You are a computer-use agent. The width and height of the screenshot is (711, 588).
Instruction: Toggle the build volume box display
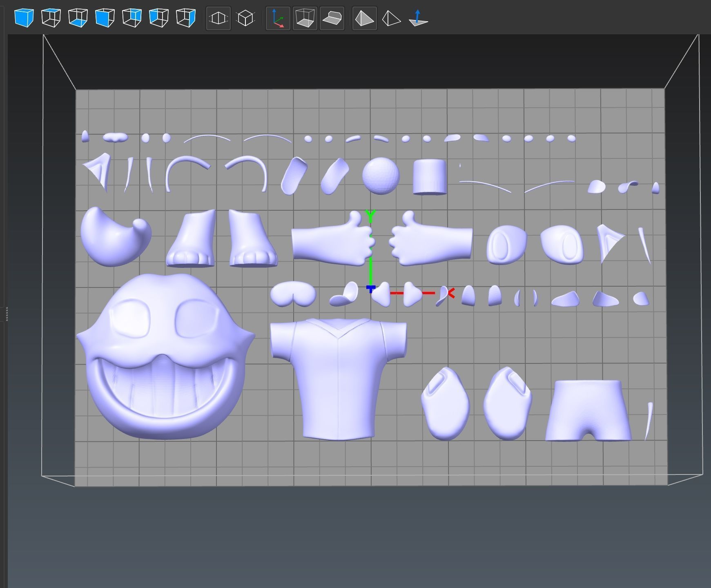[x=305, y=18]
